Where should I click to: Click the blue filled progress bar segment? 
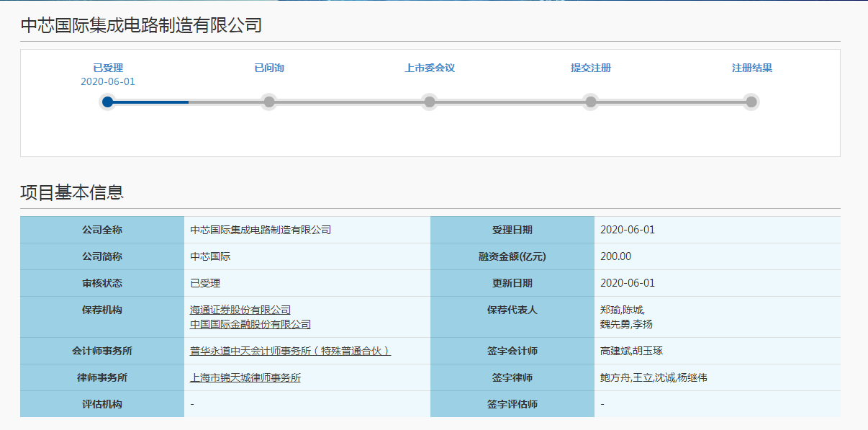pos(151,102)
